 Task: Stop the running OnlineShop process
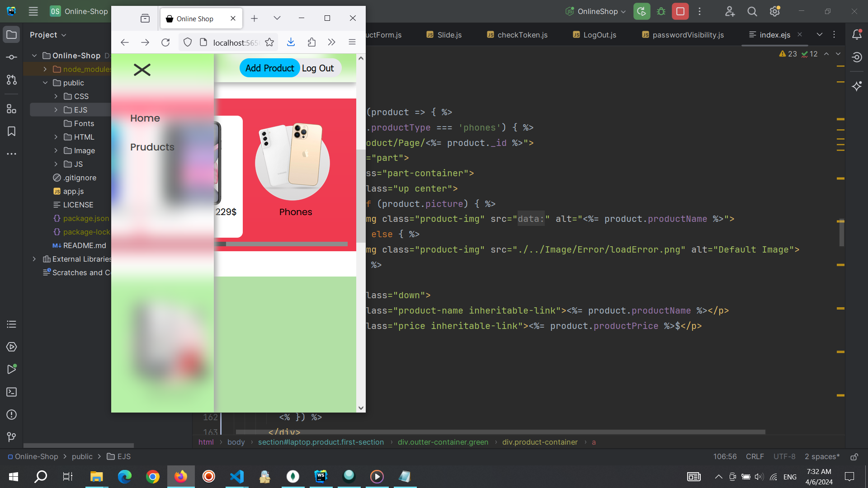pos(680,11)
